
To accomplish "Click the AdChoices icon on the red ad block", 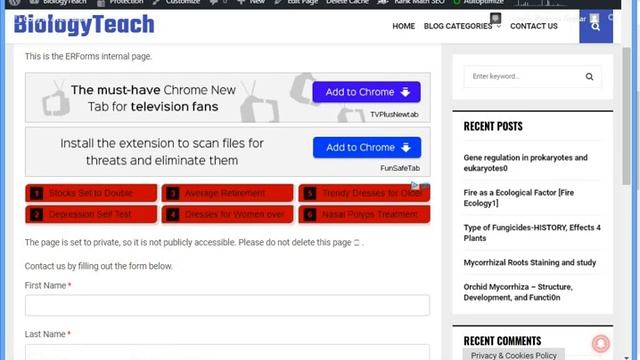I will (x=414, y=185).
